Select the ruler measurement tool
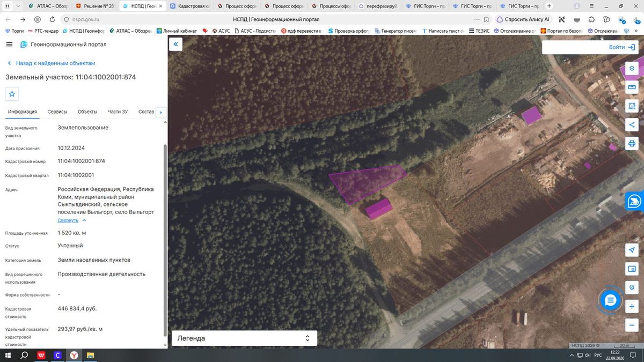This screenshot has width=644, height=362. pyautogui.click(x=632, y=87)
